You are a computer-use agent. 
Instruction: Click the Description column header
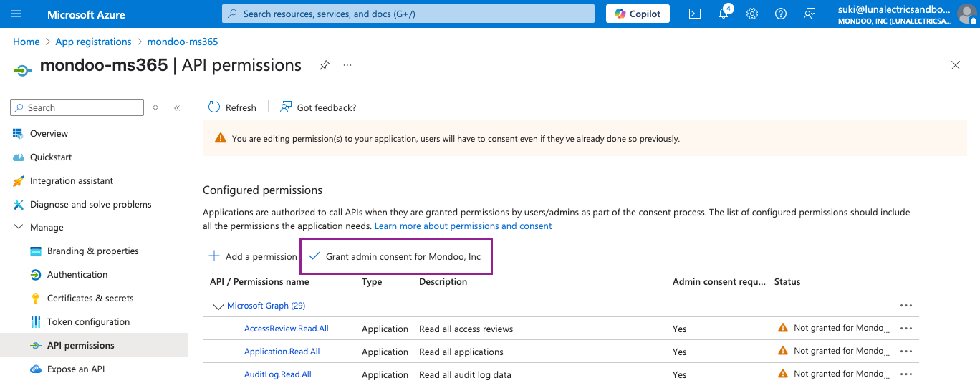point(443,282)
